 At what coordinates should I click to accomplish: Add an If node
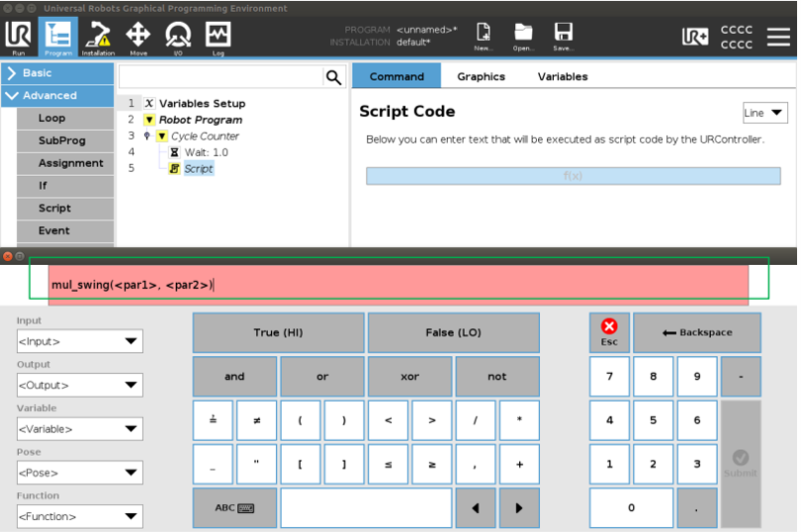tap(65, 186)
